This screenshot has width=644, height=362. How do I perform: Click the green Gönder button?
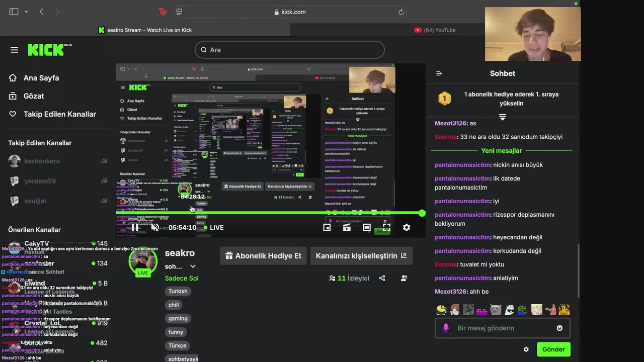click(553, 349)
